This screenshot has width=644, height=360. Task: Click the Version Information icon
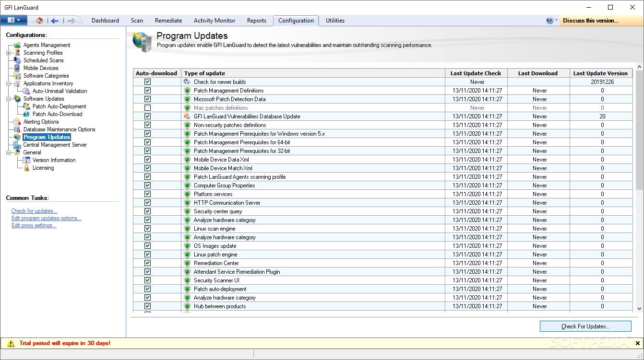click(26, 160)
